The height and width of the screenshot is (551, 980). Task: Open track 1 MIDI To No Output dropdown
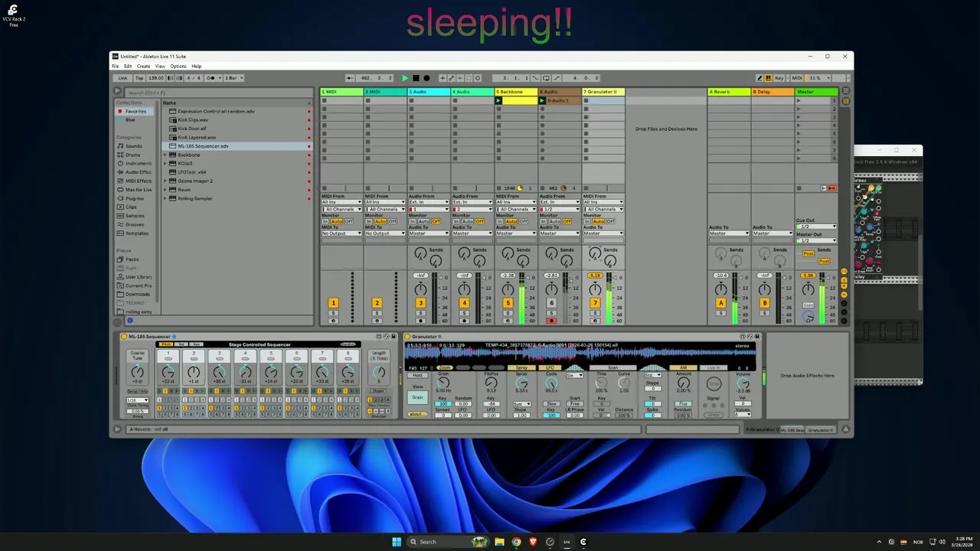tap(341, 233)
